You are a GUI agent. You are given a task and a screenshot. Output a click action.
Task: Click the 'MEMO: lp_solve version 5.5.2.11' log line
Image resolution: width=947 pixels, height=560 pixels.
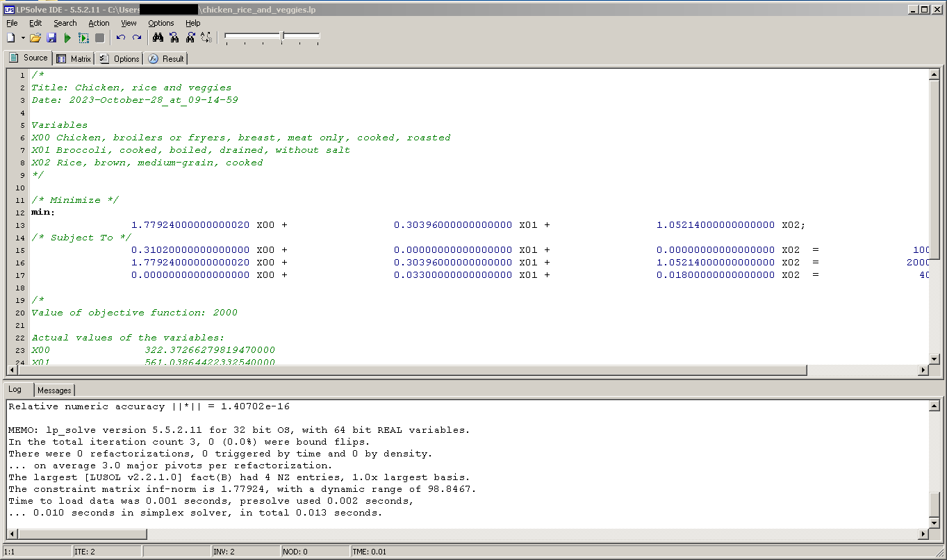239,430
